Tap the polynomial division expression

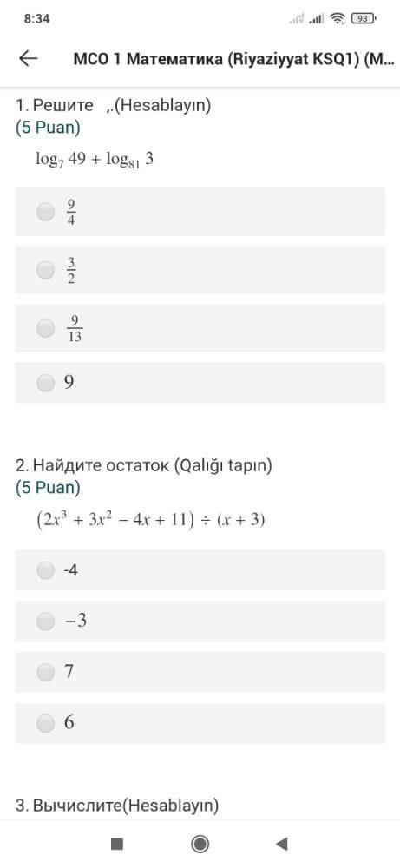click(150, 521)
